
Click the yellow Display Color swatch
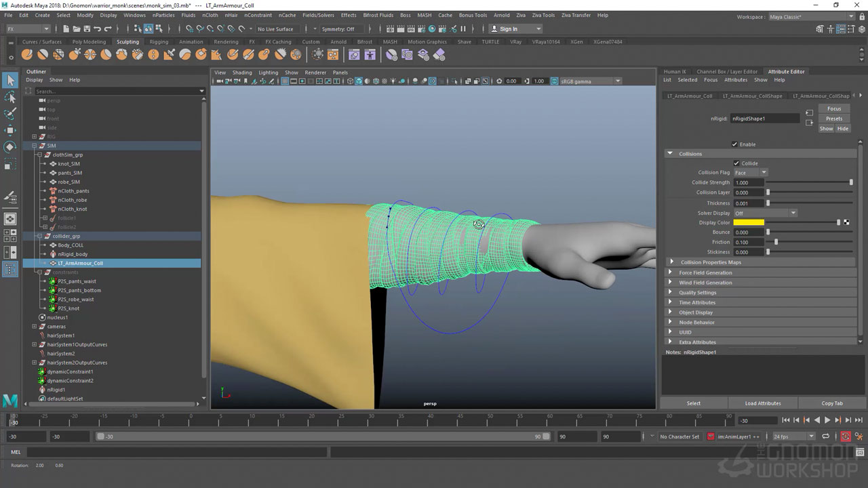pos(749,222)
